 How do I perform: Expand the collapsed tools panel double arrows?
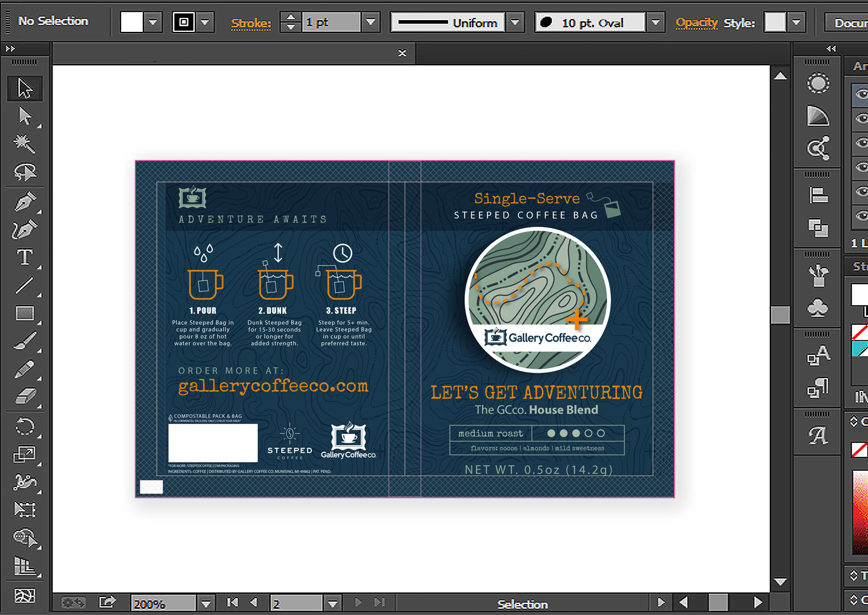[10, 49]
